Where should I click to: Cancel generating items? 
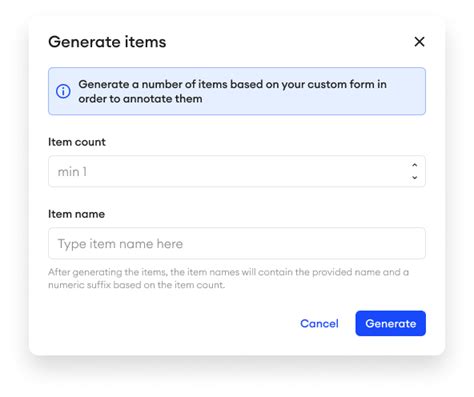[x=319, y=323]
